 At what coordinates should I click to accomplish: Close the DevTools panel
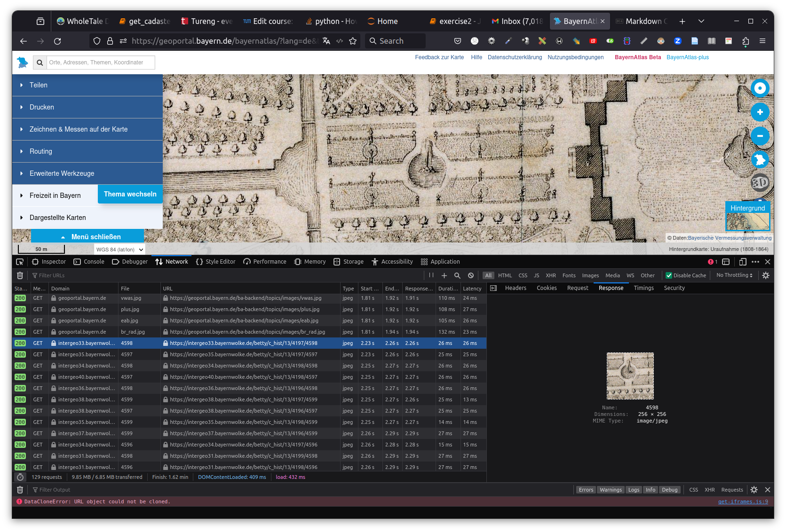pyautogui.click(x=768, y=262)
